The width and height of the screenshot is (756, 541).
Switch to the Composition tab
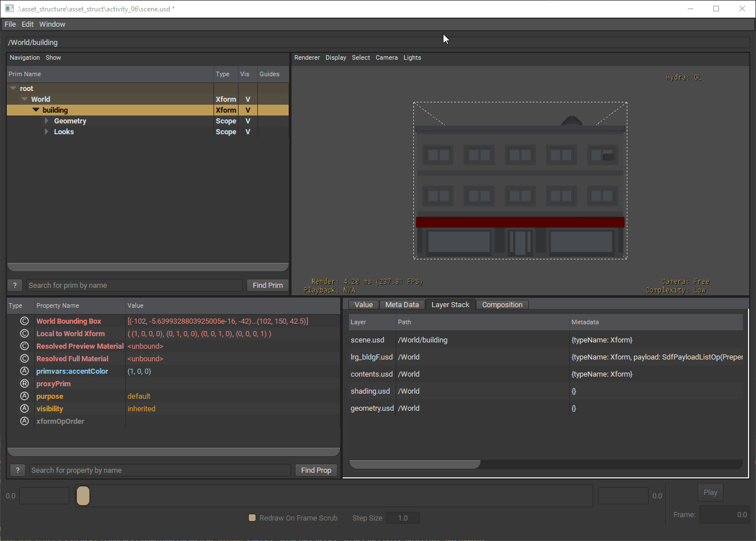[x=502, y=305]
